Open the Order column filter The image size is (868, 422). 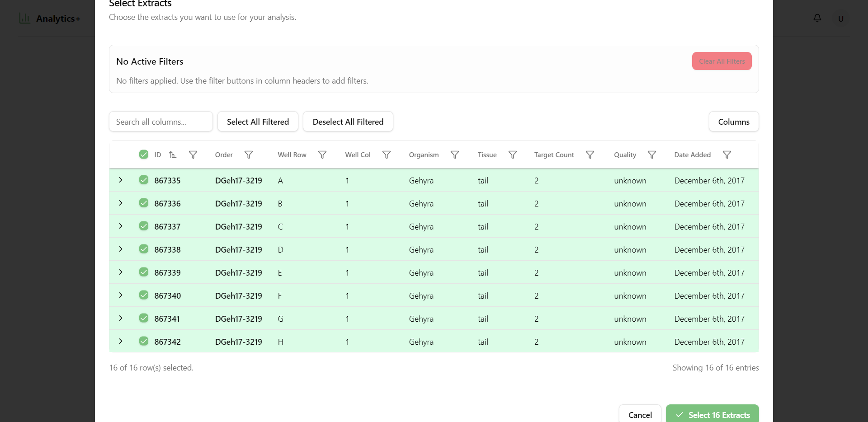[249, 155]
